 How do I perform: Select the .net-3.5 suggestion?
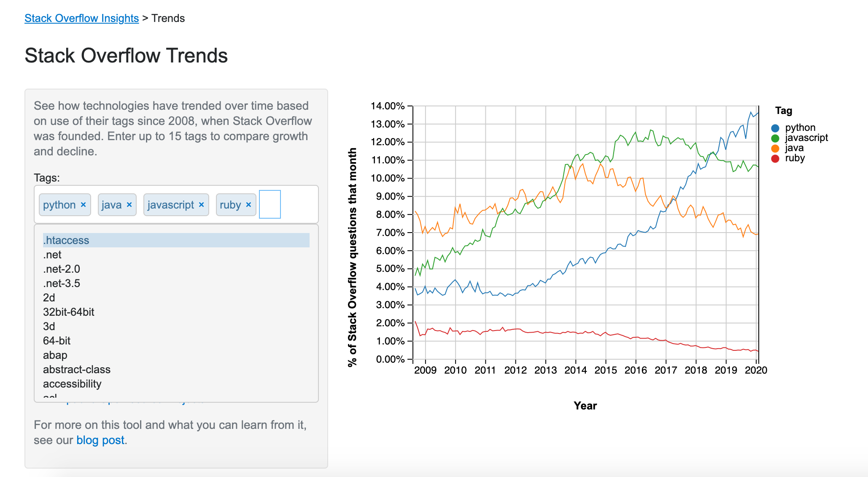coord(176,283)
